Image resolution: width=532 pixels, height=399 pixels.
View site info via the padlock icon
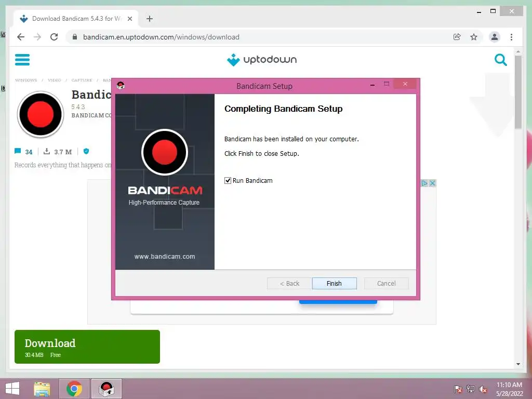pos(75,37)
